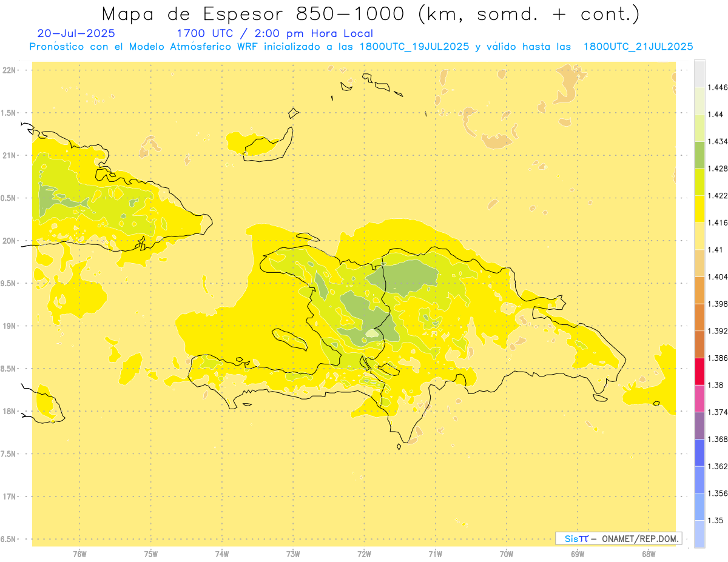This screenshot has height=562, width=728.
Task: Select the date text "20-Jul-2025"
Action: [x=76, y=33]
